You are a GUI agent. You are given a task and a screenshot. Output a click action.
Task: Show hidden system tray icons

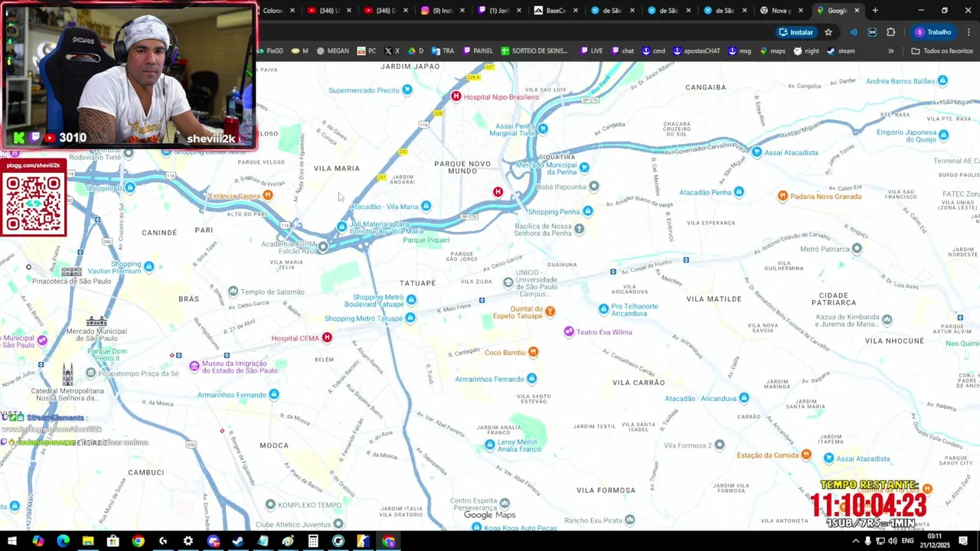click(x=855, y=541)
